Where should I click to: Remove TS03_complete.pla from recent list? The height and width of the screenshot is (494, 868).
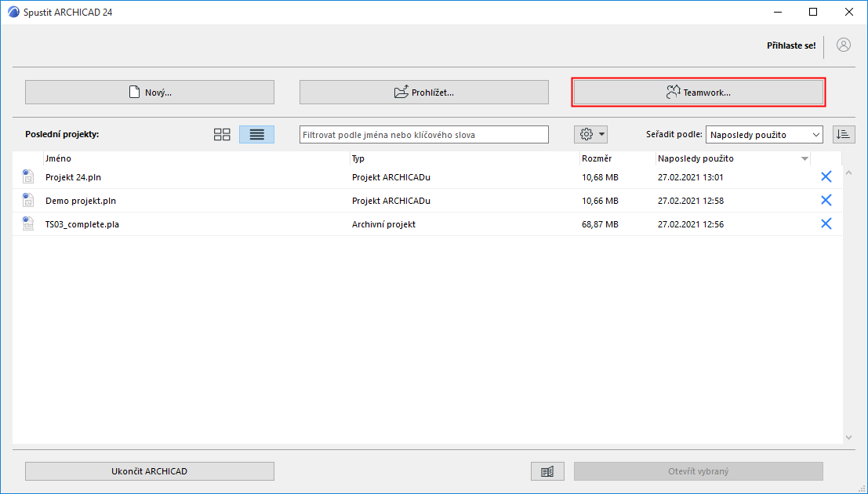click(826, 223)
